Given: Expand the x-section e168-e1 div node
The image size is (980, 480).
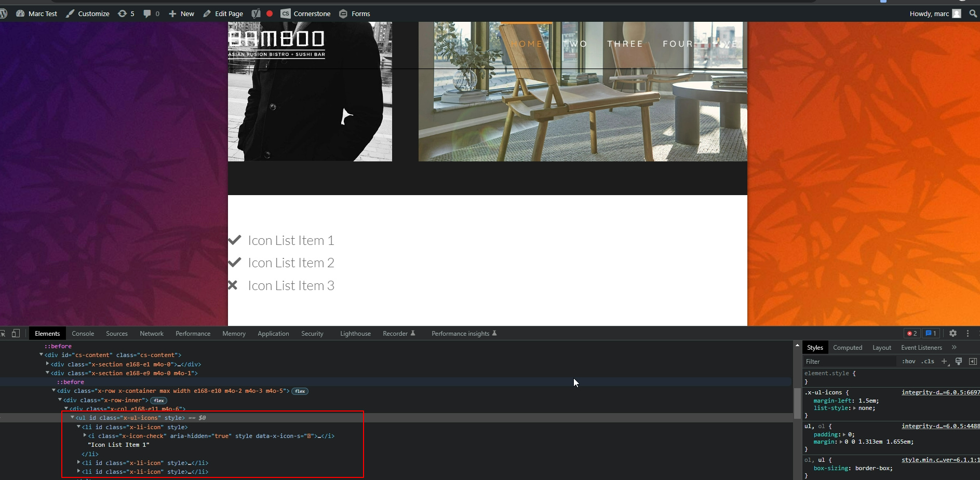Looking at the screenshot, I should tap(47, 364).
